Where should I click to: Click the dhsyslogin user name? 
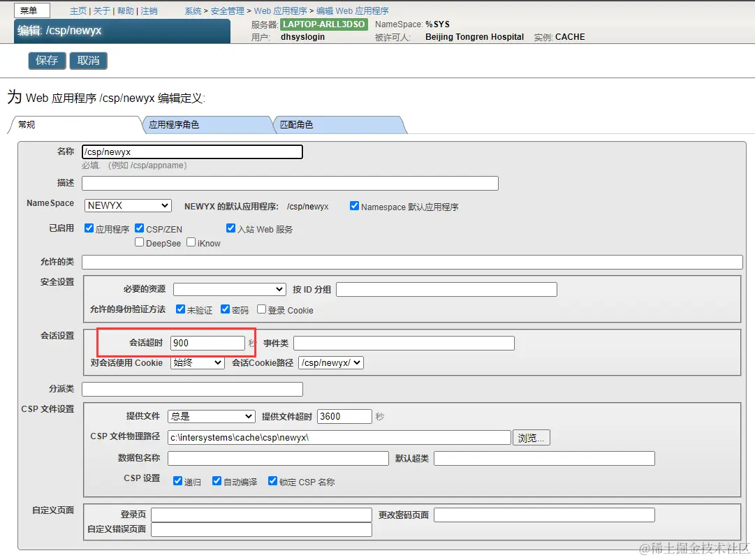click(x=303, y=37)
